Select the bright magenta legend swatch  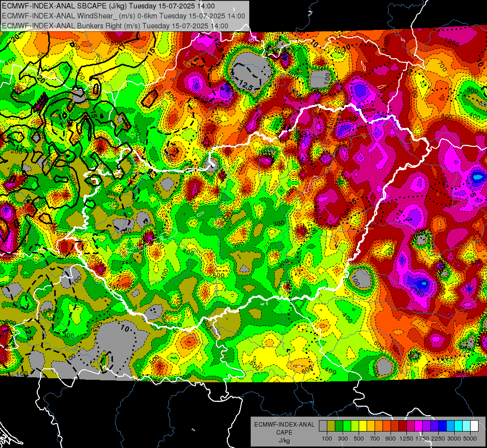point(419,426)
